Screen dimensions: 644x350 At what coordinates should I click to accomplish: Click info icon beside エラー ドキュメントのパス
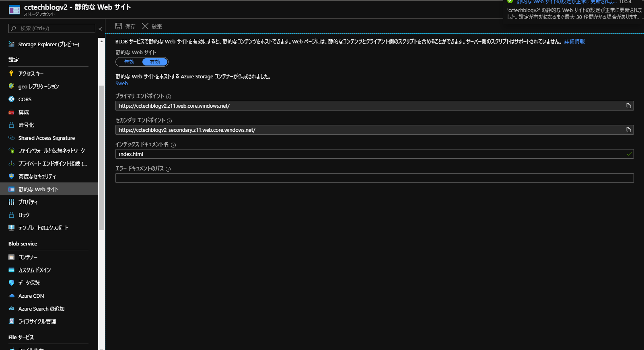(168, 169)
